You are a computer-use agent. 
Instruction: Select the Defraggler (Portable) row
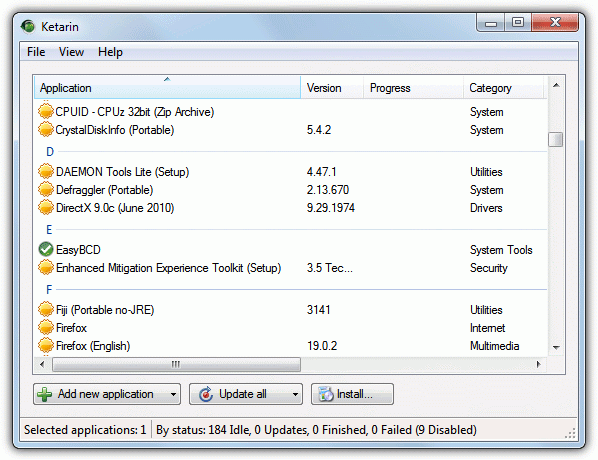291,190
